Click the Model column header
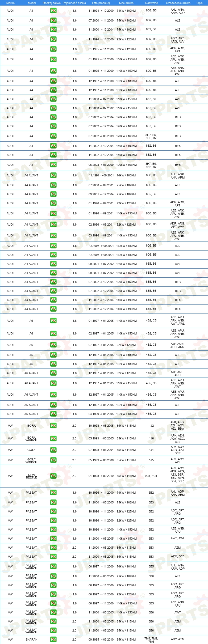Image resolution: width=208 pixels, height=644 pixels. [x=32, y=3]
